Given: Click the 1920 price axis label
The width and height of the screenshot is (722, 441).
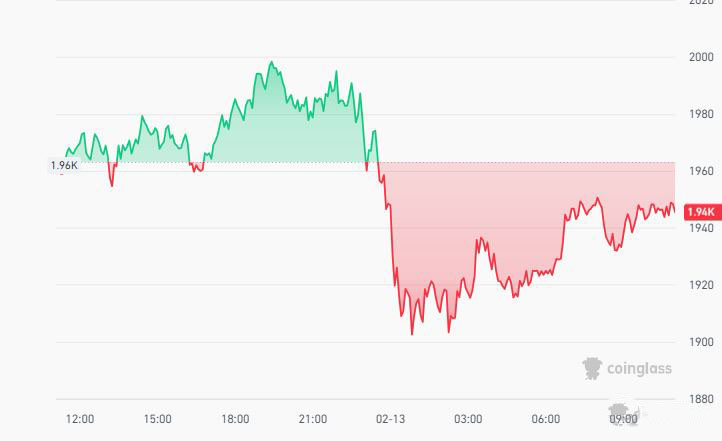Looking at the screenshot, I should pyautogui.click(x=701, y=285).
